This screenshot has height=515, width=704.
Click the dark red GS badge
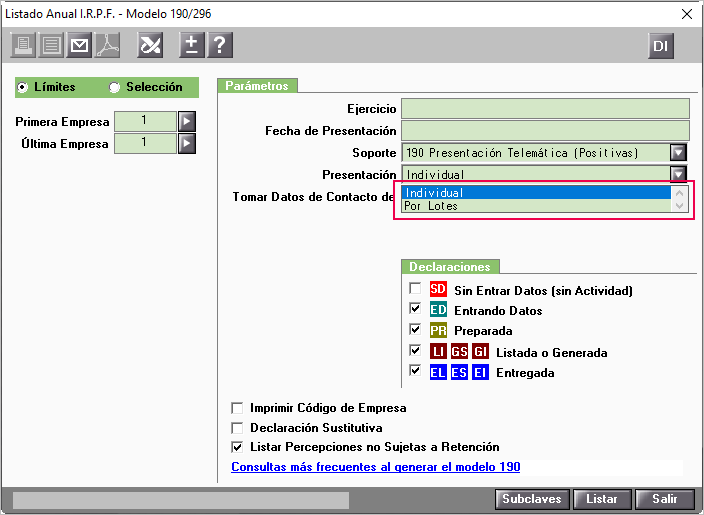459,351
